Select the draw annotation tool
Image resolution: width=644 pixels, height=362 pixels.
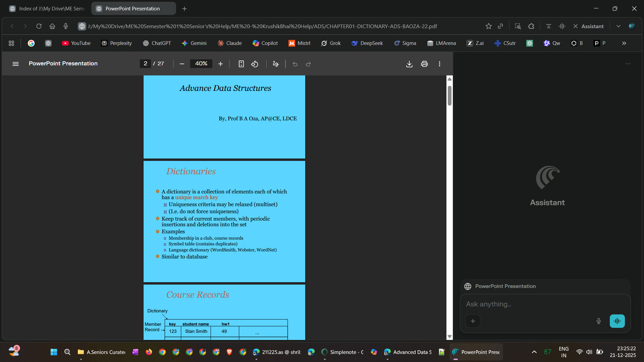point(276,64)
